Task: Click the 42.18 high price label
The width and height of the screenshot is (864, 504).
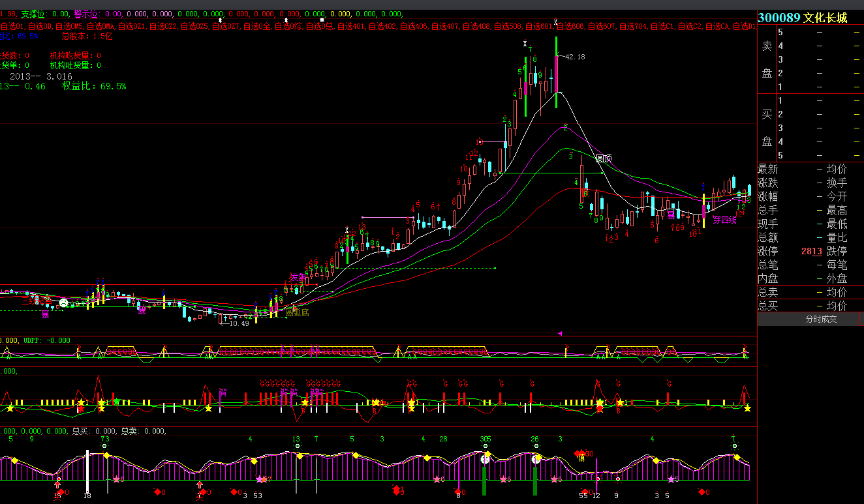Action: [575, 57]
